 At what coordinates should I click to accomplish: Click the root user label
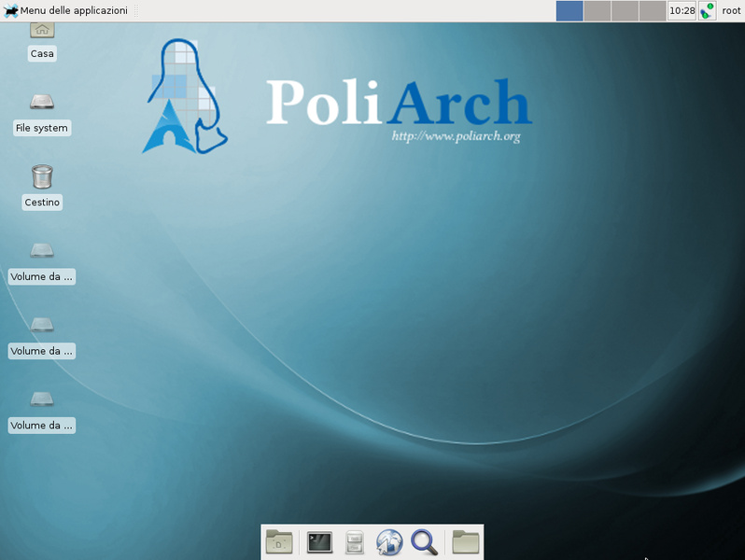point(731,10)
